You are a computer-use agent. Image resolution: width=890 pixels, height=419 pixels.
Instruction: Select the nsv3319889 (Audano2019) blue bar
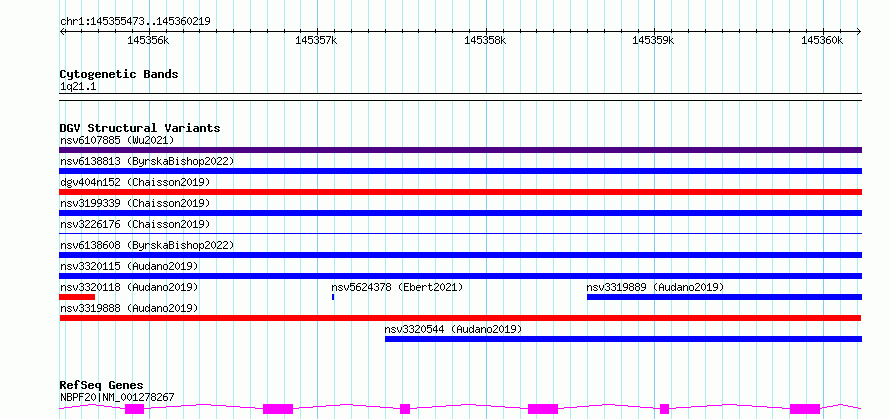(724, 297)
